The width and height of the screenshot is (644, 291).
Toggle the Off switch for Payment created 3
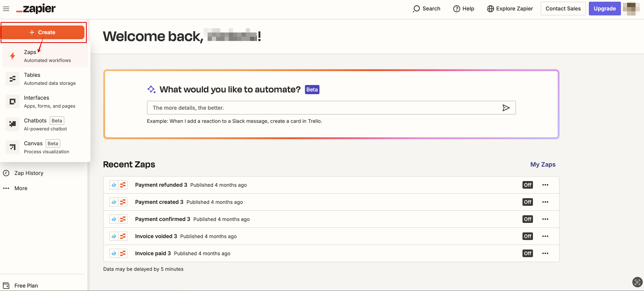pyautogui.click(x=528, y=202)
